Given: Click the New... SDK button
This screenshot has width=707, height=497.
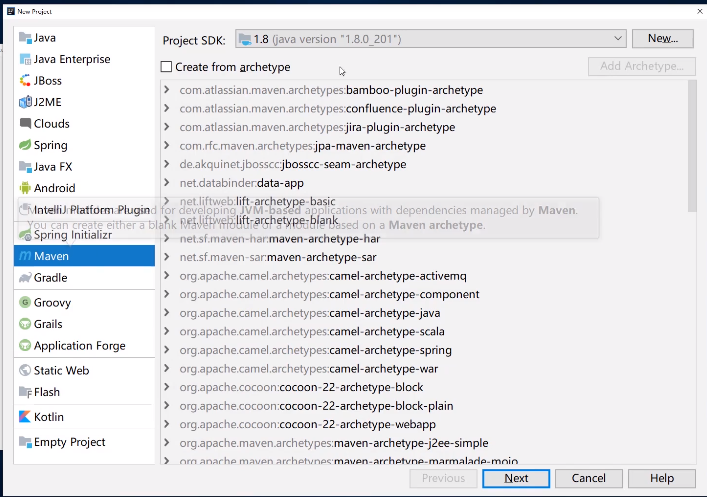Looking at the screenshot, I should coord(662,38).
